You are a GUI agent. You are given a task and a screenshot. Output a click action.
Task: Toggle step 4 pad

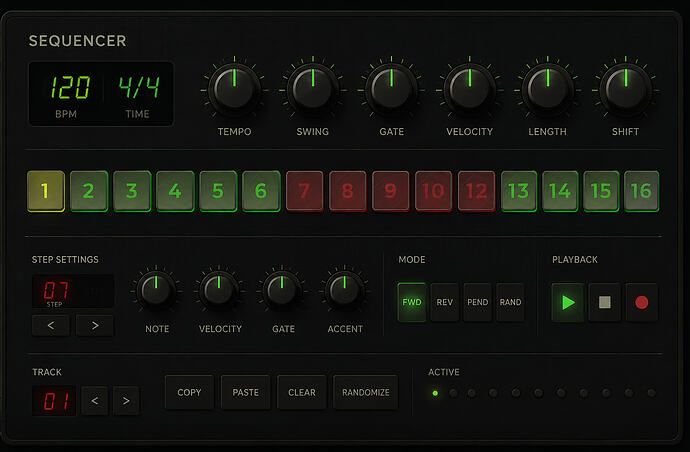[x=175, y=191]
